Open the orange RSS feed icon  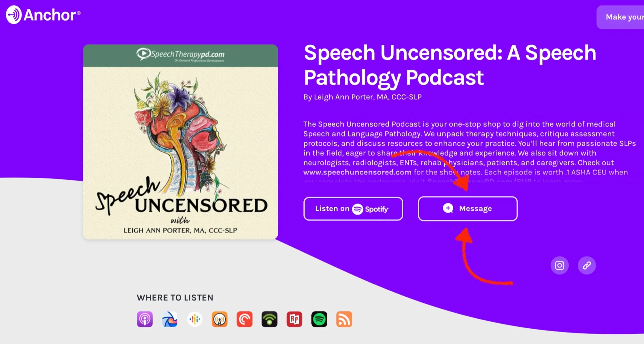(x=344, y=319)
